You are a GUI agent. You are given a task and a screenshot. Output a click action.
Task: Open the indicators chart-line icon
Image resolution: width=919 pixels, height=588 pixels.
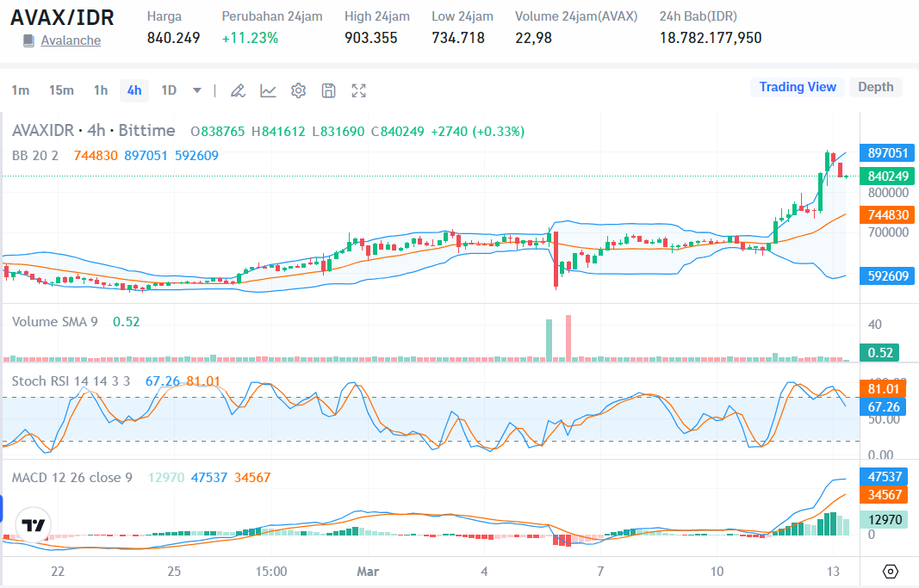(268, 90)
